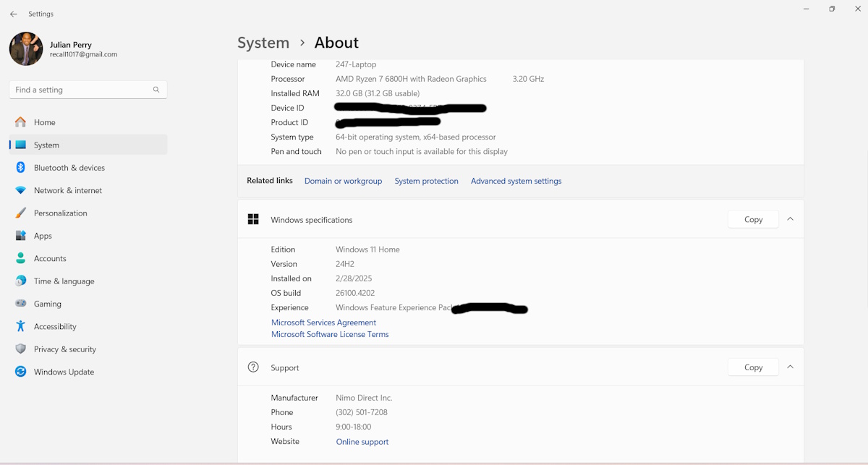
Task: Click the Support section heading
Action: tap(285, 368)
